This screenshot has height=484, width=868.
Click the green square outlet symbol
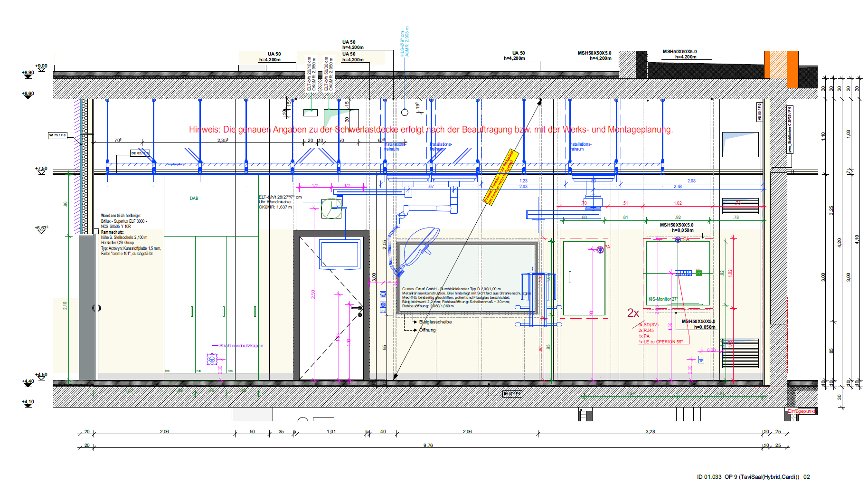pyautogui.click(x=699, y=273)
